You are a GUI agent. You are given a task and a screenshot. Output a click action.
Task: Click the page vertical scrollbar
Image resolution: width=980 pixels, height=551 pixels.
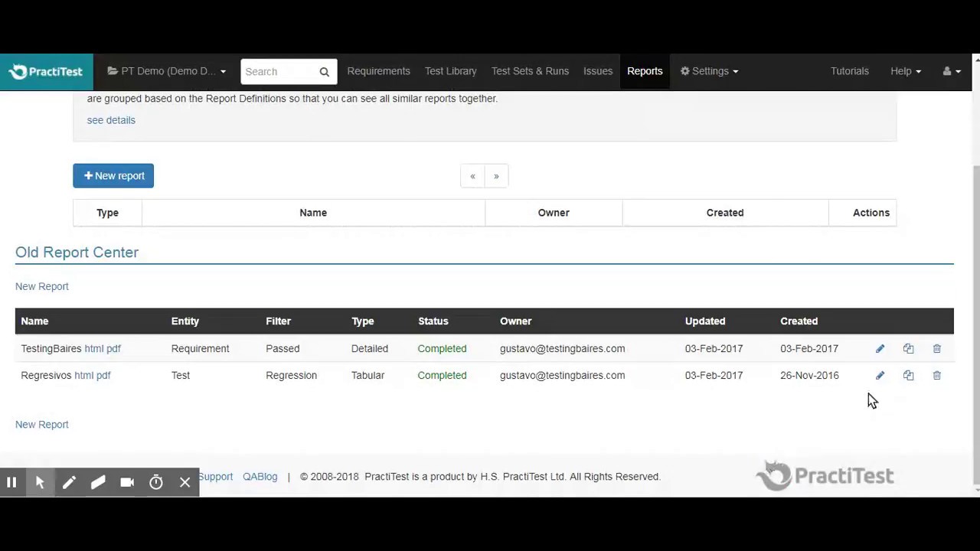click(x=975, y=325)
